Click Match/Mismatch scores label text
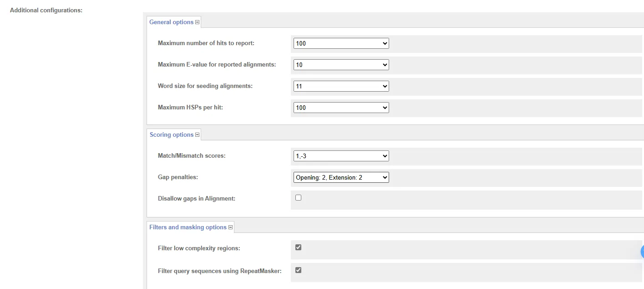Viewport: 644px width, 289px height. pos(192,156)
